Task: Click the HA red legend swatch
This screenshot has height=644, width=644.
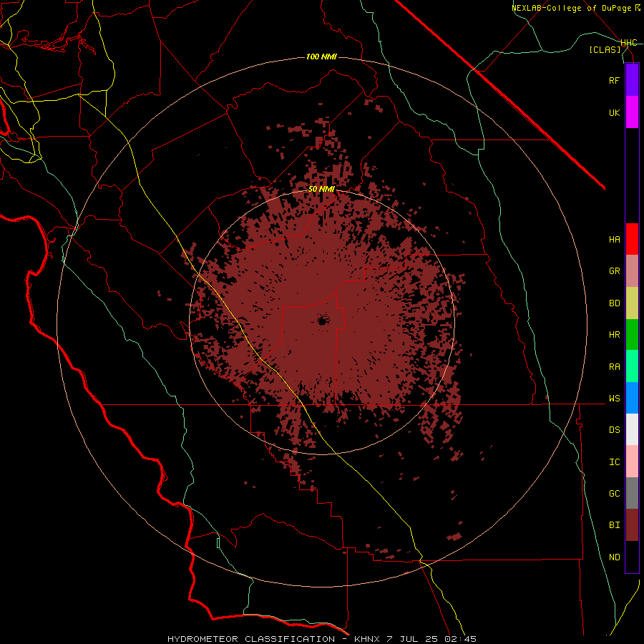Action: (x=632, y=239)
